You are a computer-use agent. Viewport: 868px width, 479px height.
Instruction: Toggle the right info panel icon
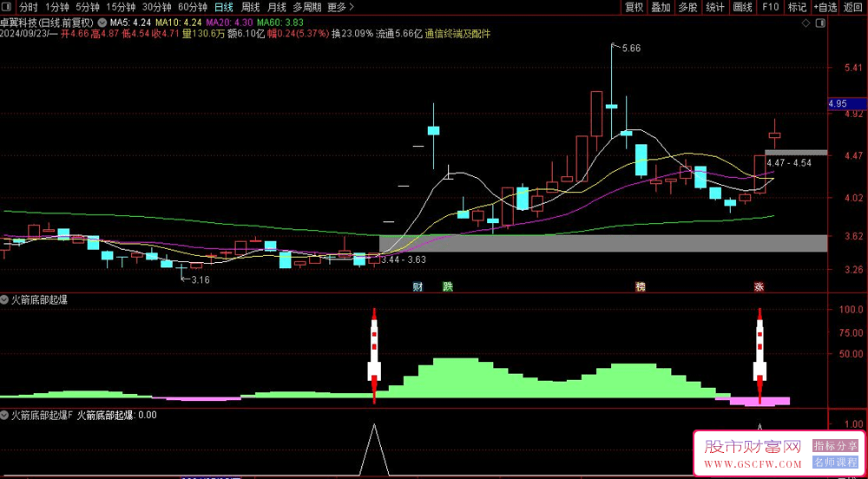821,23
